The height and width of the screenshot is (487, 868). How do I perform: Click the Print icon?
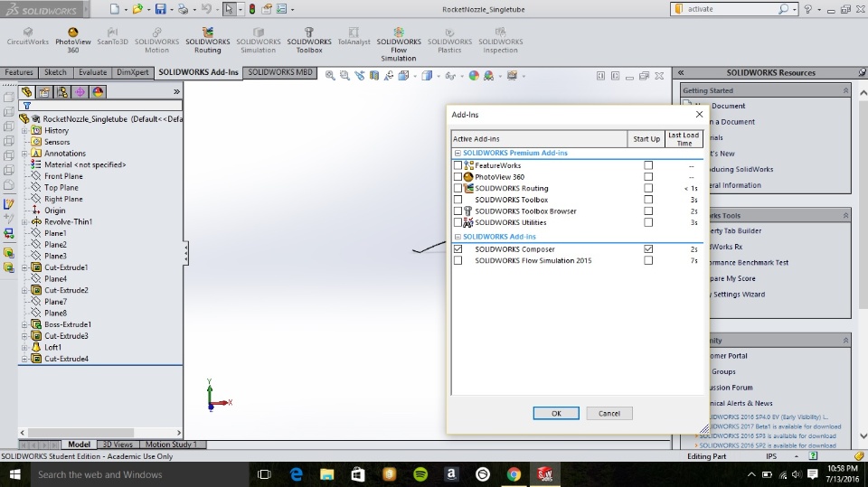point(183,9)
